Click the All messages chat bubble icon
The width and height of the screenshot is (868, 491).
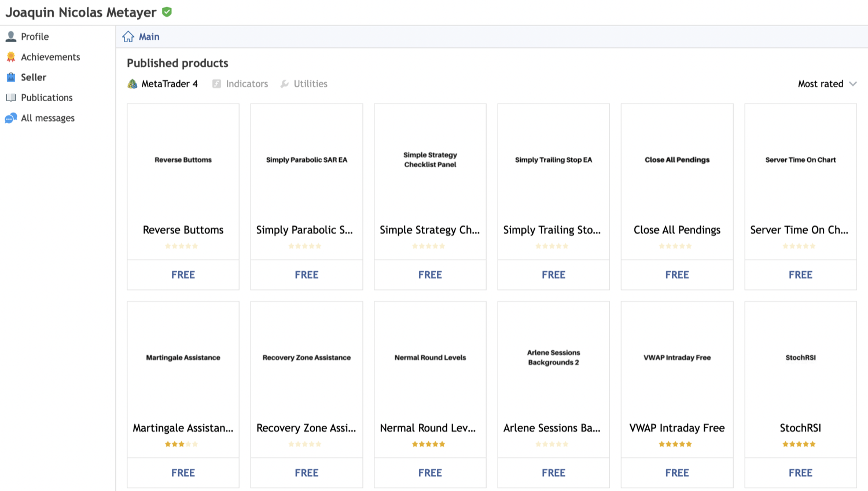(x=11, y=118)
